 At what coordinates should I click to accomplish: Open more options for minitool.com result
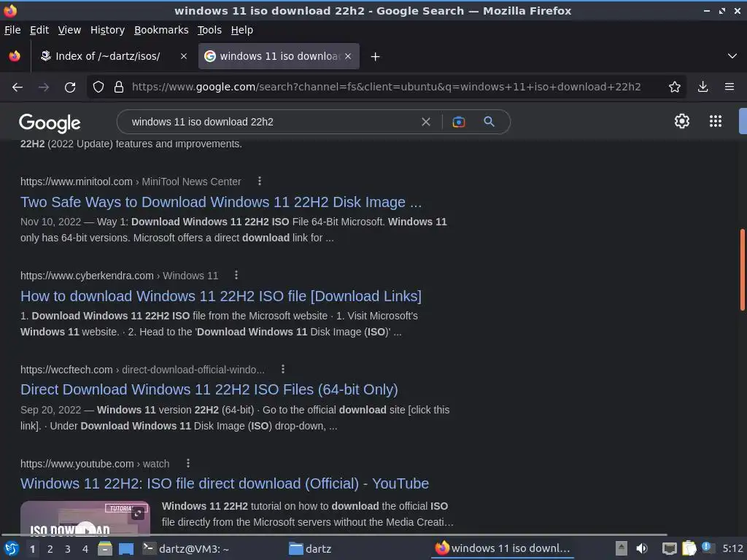click(x=260, y=181)
